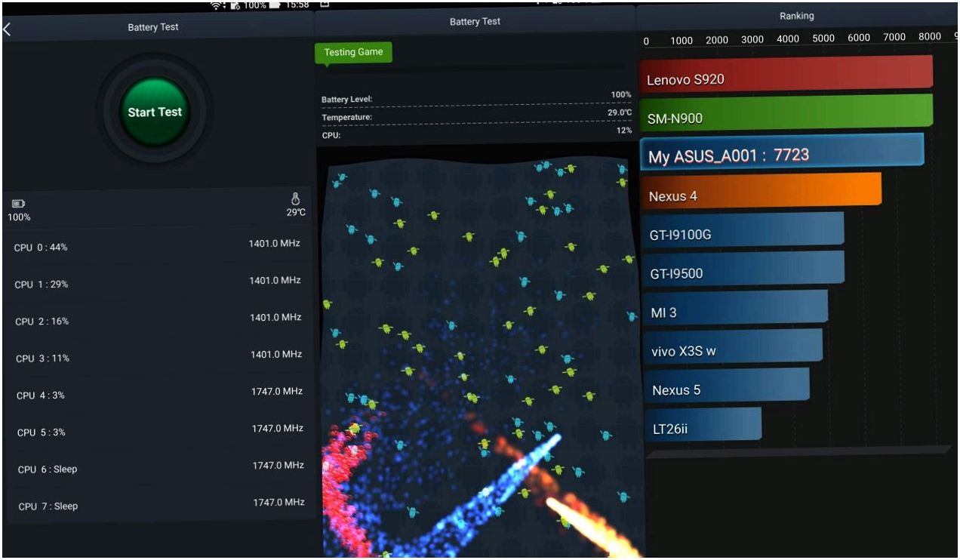Select the Nexus 5 ranking bar

coord(726,386)
